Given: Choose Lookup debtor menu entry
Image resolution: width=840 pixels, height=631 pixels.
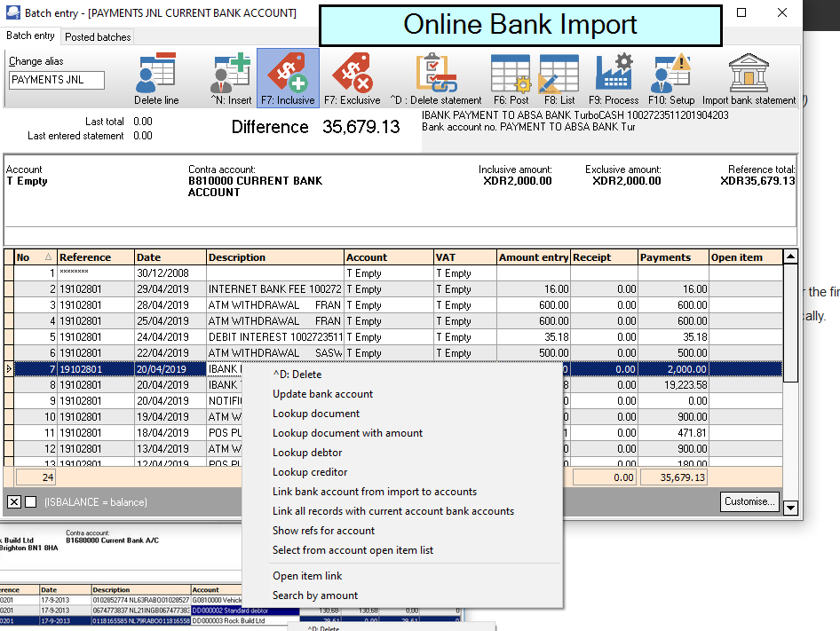Looking at the screenshot, I should (307, 453).
